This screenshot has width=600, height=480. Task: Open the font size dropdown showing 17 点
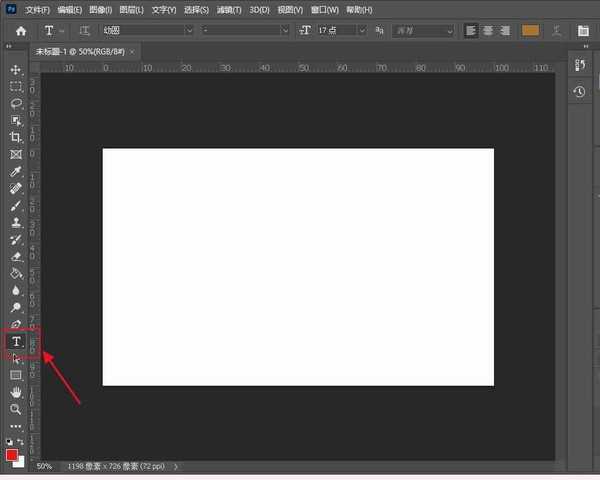[x=339, y=31]
